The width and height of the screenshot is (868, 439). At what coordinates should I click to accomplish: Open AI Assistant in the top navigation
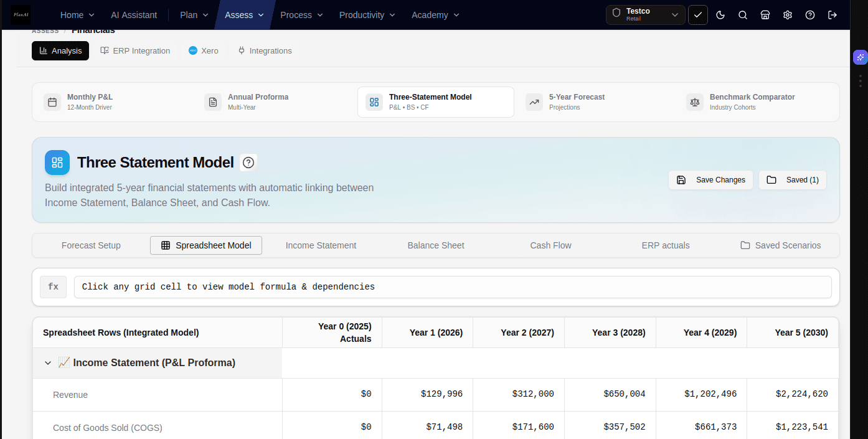pos(134,15)
